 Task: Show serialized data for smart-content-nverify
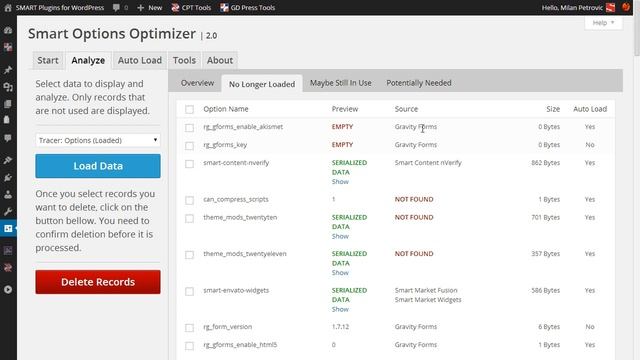tap(340, 182)
